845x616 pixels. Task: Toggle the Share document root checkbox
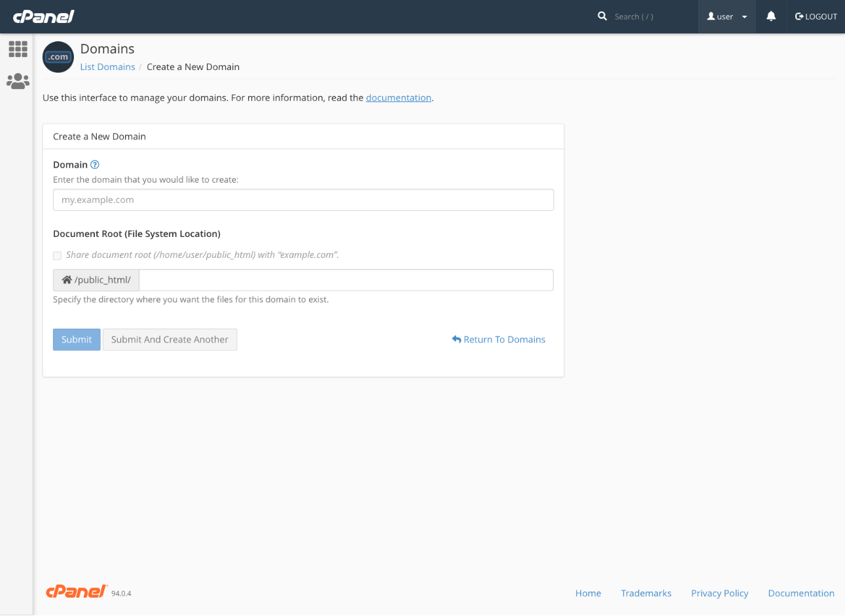click(58, 255)
